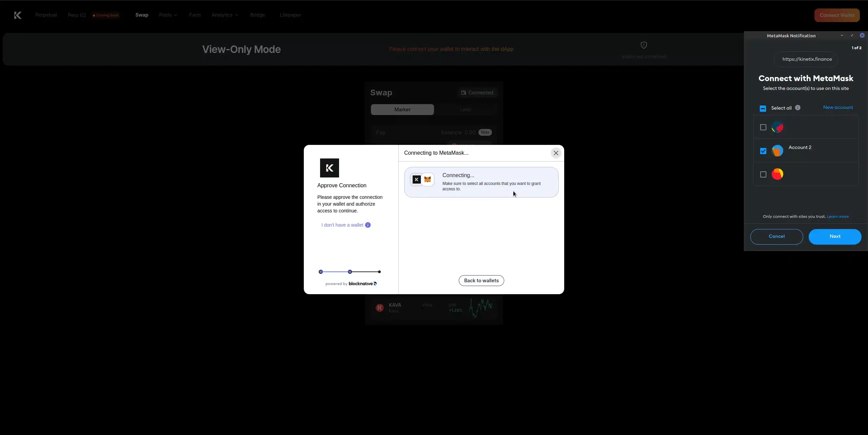This screenshot has height=435, width=868.
Task: Click the Next button in MetaMask
Action: point(834,237)
